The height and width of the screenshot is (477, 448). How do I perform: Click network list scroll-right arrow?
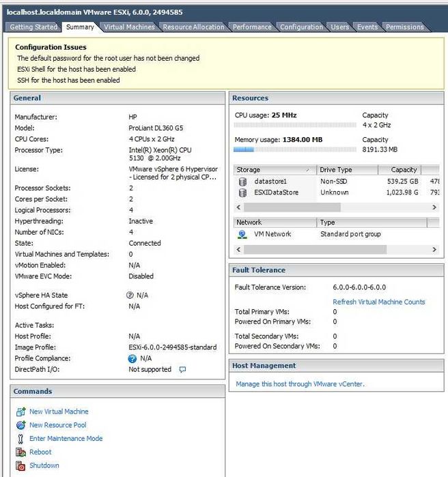pyautogui.click(x=434, y=250)
